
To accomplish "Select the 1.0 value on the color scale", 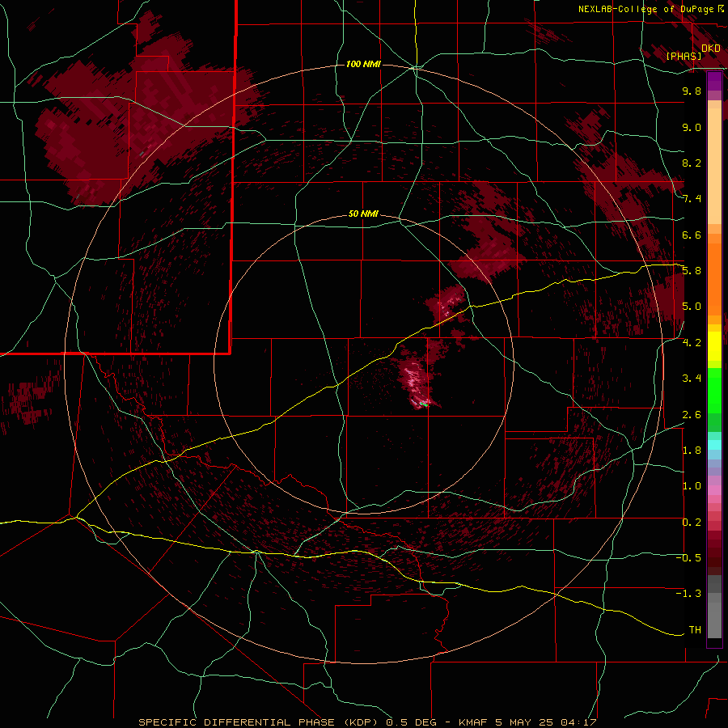I will tap(692, 486).
